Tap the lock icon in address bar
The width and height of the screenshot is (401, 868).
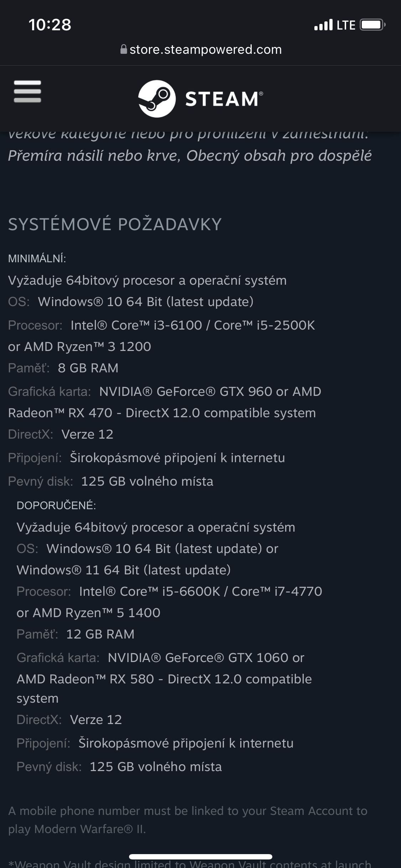(123, 49)
